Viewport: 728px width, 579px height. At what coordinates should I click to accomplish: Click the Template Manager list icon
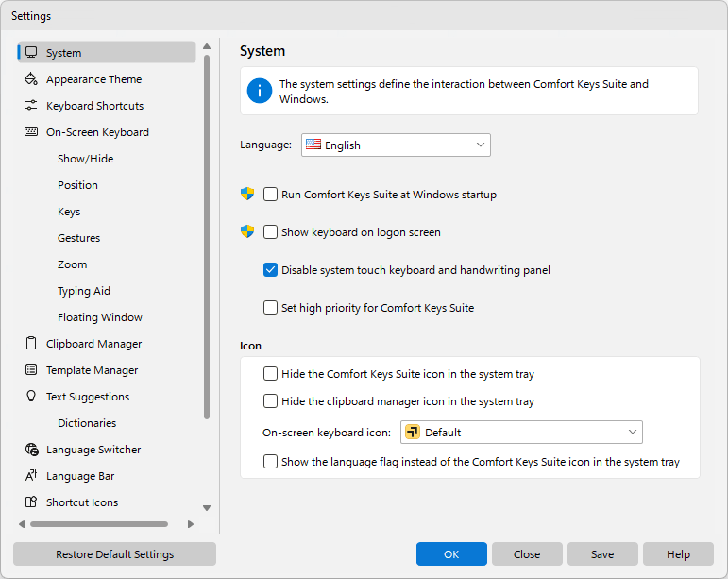coord(31,370)
